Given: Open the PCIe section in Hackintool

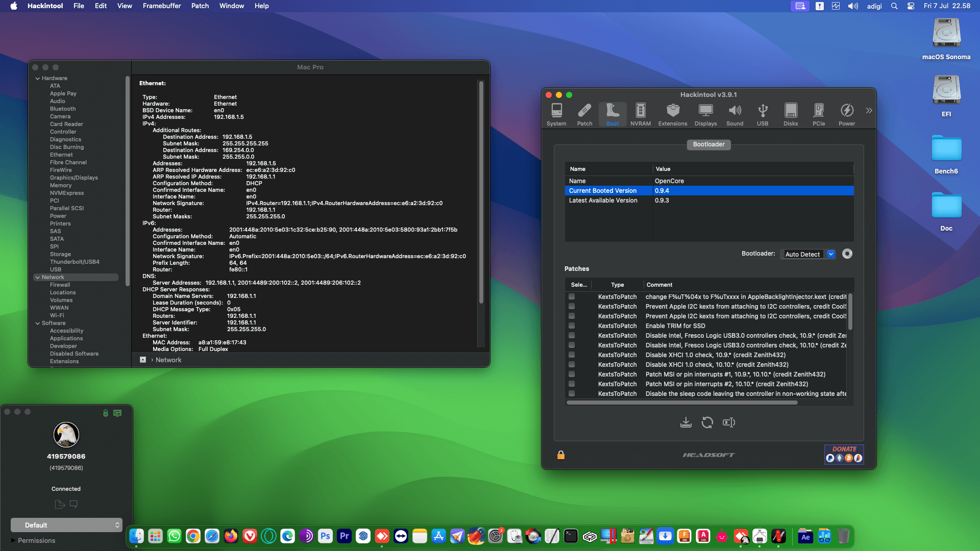Looking at the screenshot, I should (819, 115).
